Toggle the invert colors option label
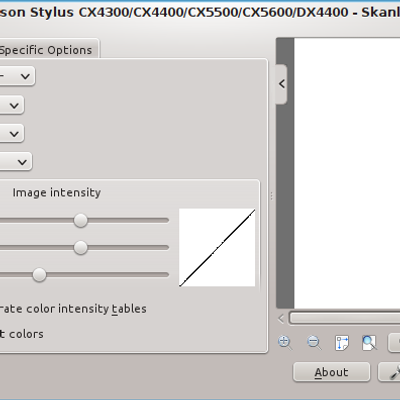Image resolution: width=400 pixels, height=400 pixels. pyautogui.click(x=21, y=334)
